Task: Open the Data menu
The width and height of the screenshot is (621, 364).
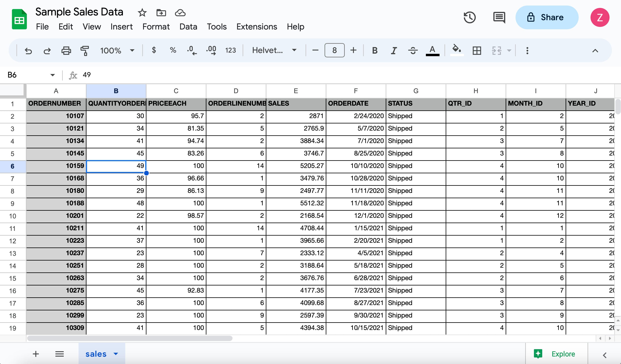Action: (x=188, y=27)
